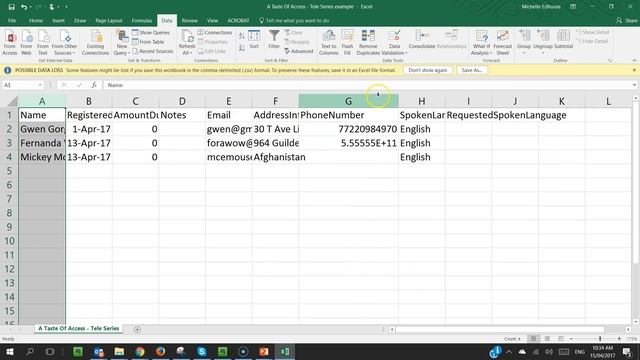Open the File tab

tap(12, 20)
